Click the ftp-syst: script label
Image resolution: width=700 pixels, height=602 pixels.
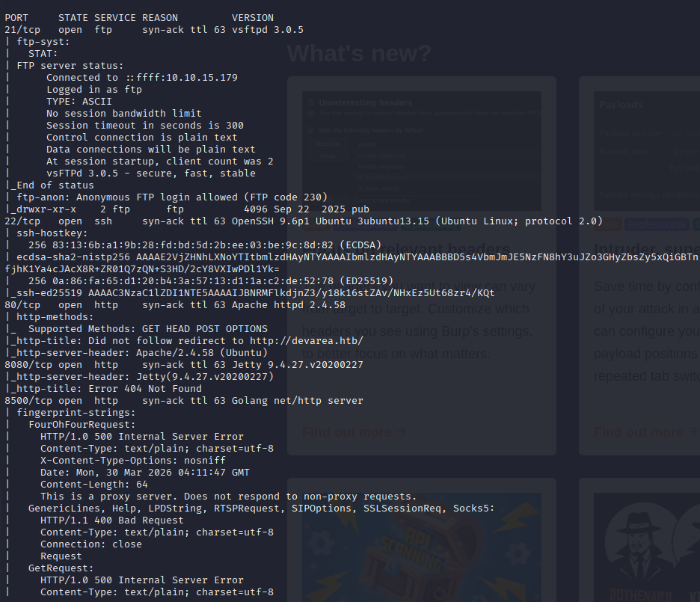[x=43, y=42]
